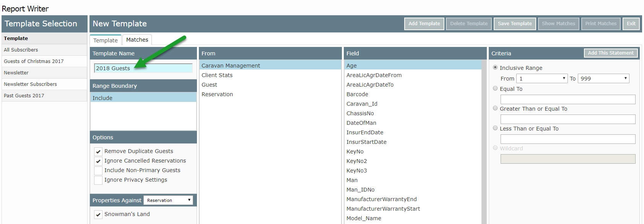Choose Less Than or Equal To option
This screenshot has height=224, width=644.
pyautogui.click(x=495, y=128)
